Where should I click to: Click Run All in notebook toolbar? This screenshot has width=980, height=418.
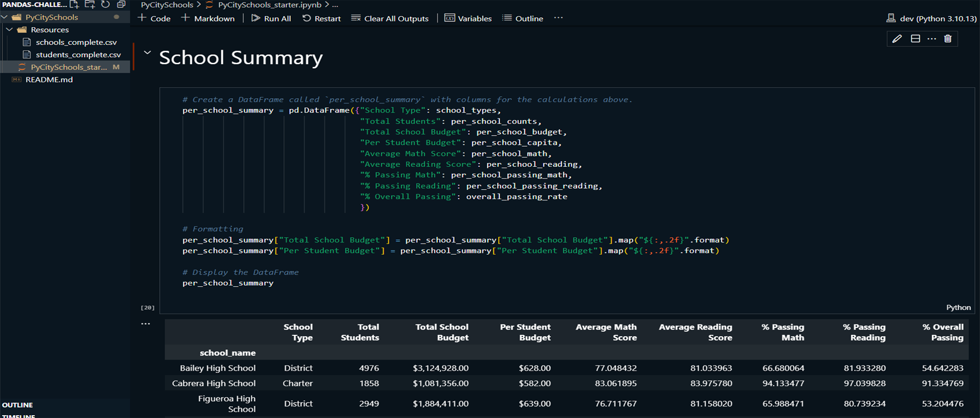pyautogui.click(x=271, y=18)
